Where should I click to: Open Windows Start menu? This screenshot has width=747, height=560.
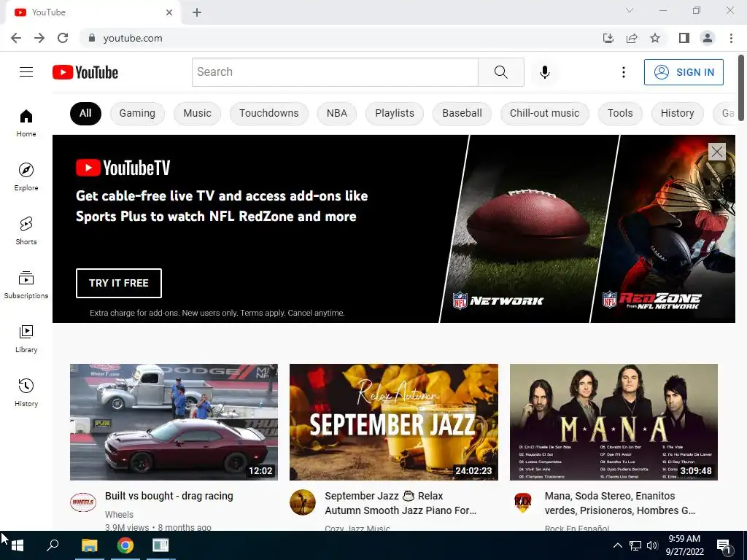(x=18, y=545)
